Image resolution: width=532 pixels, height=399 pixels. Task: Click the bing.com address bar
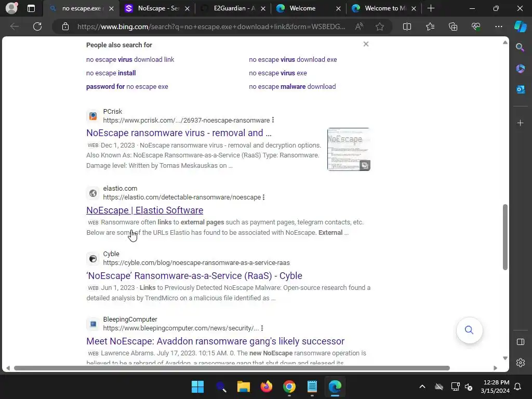click(x=211, y=26)
